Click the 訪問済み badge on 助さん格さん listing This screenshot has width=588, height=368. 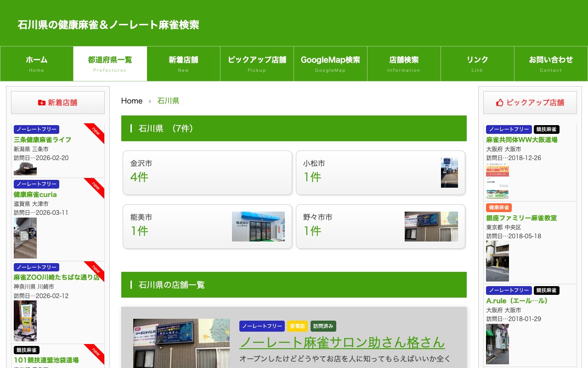pyautogui.click(x=323, y=326)
